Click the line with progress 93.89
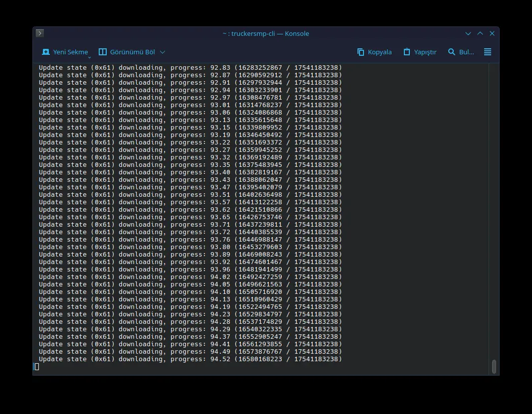The width and height of the screenshot is (532, 414). (x=190, y=254)
